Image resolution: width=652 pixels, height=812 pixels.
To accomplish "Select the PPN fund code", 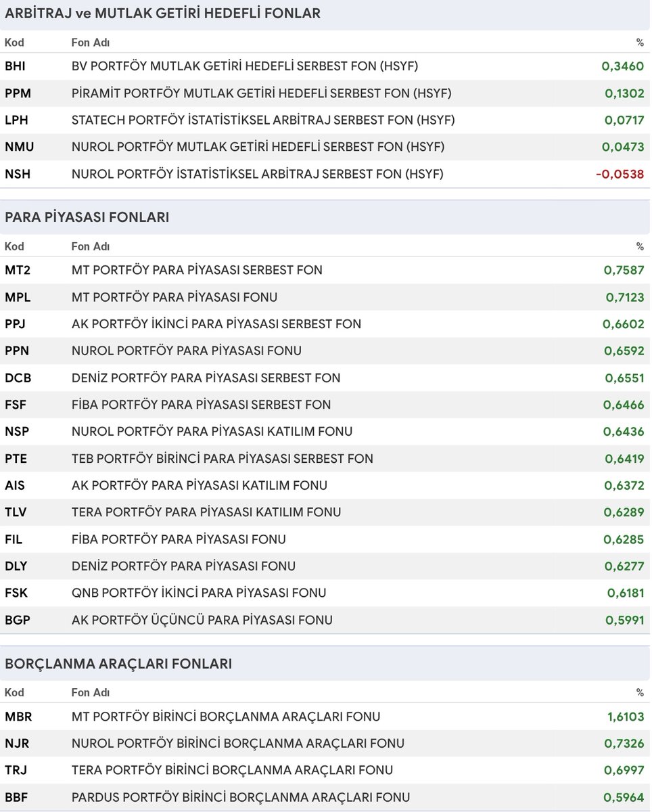I will pyautogui.click(x=17, y=351).
